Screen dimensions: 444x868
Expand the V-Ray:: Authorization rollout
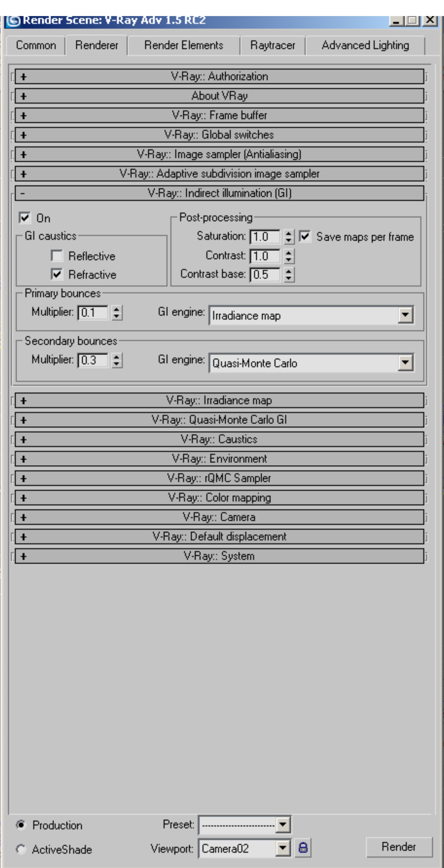[x=219, y=76]
